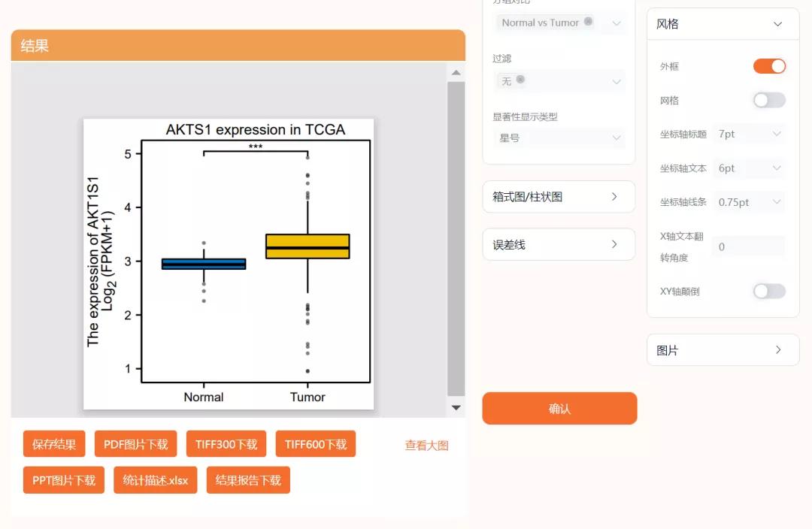
Task: Enable the 网格 grid toggle
Action: pos(768,100)
